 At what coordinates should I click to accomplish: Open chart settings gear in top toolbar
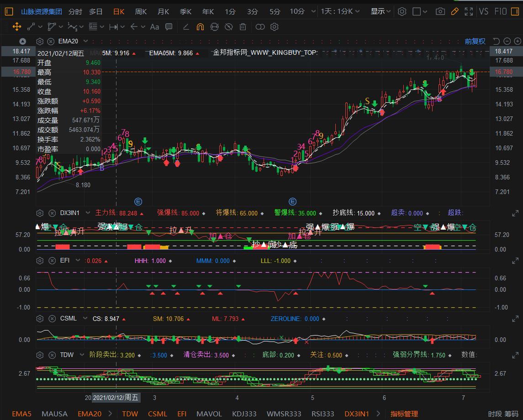(402, 12)
